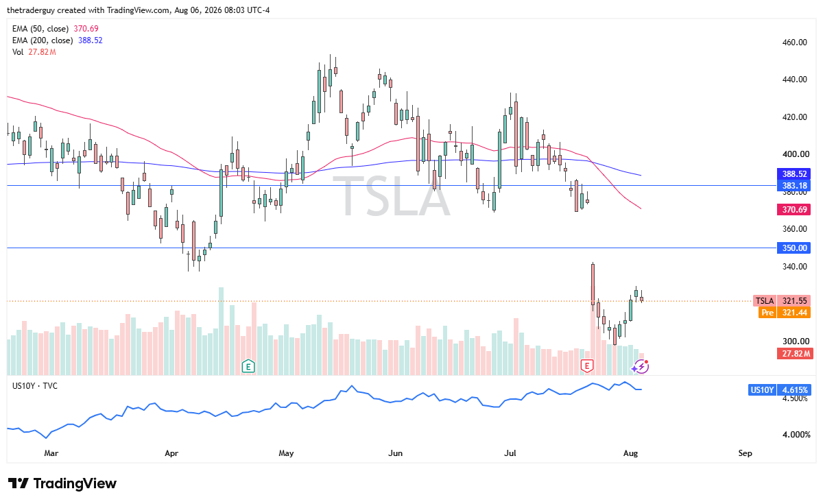823x504 pixels.
Task: Click the red earnings E marker in late July
Action: 586,366
